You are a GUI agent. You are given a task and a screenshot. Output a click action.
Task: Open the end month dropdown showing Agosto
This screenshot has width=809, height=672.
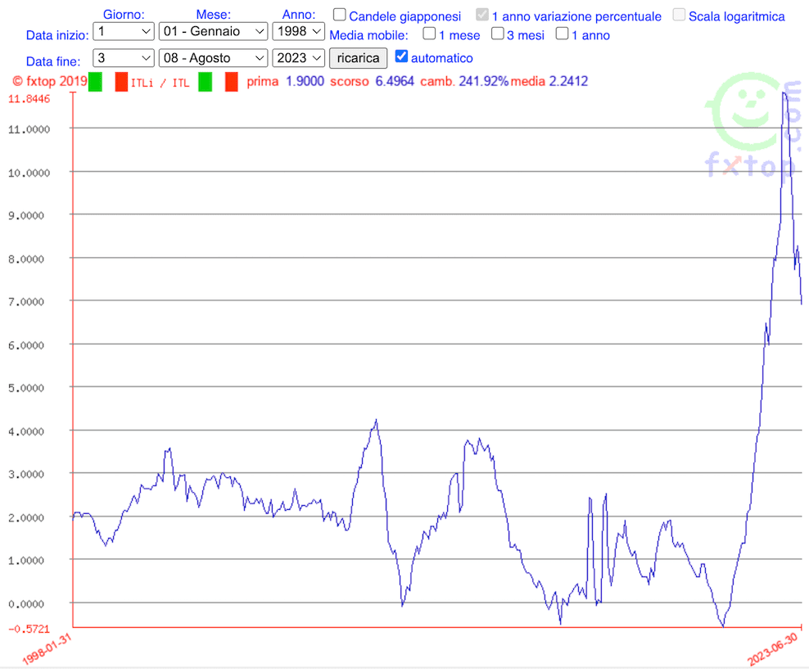[x=213, y=58]
